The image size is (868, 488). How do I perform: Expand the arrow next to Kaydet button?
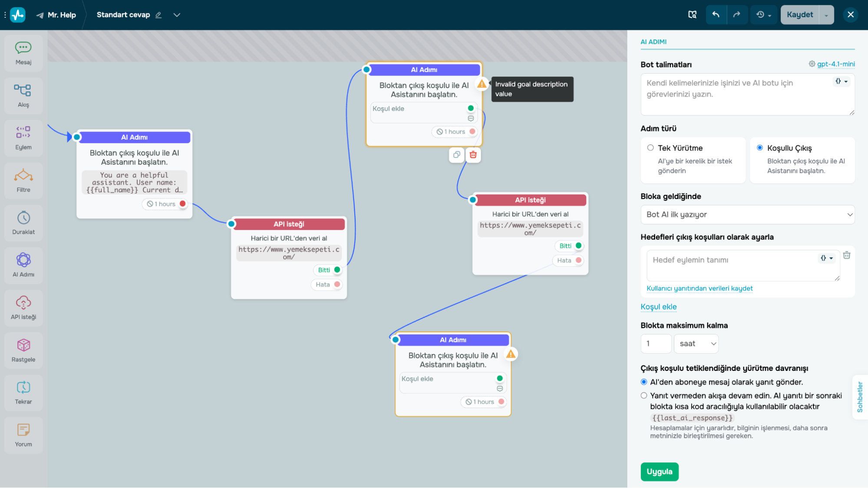point(826,15)
